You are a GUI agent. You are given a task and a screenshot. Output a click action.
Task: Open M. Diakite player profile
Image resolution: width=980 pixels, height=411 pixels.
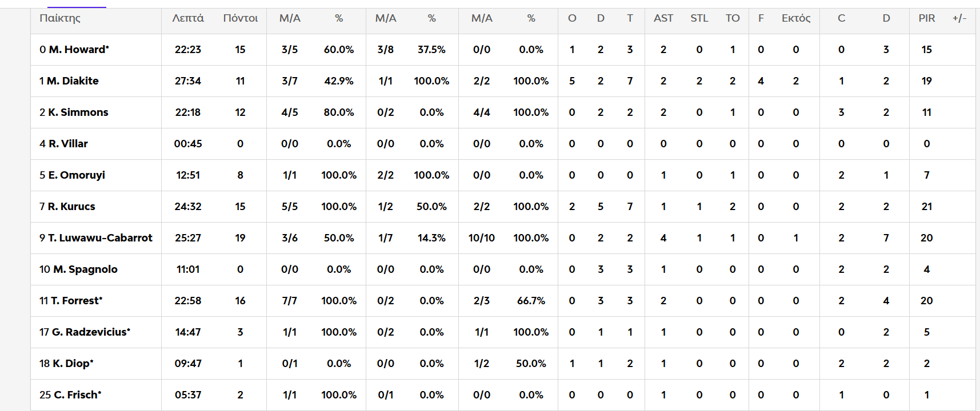click(73, 81)
